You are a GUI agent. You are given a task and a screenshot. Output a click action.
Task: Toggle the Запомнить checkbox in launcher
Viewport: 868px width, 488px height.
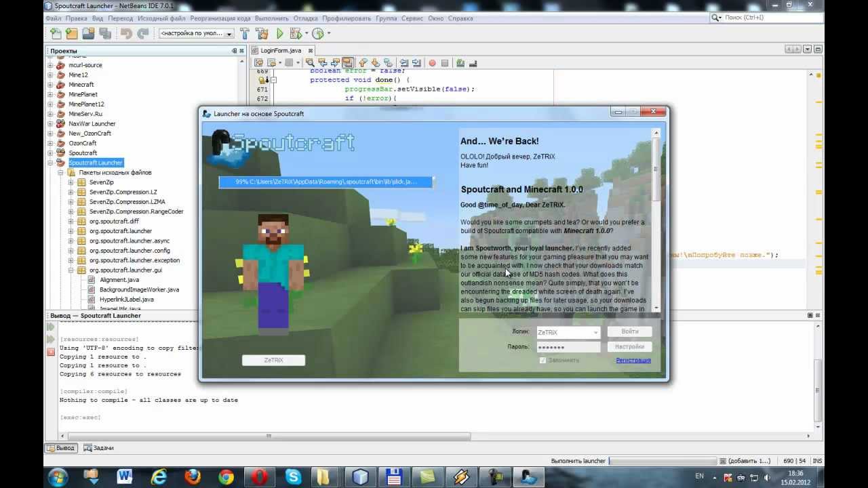pos(542,360)
